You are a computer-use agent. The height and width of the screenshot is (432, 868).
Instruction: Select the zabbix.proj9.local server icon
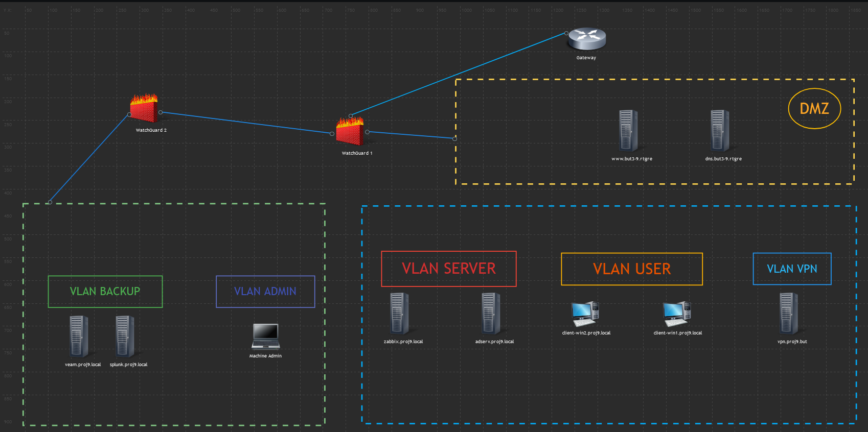pyautogui.click(x=399, y=314)
